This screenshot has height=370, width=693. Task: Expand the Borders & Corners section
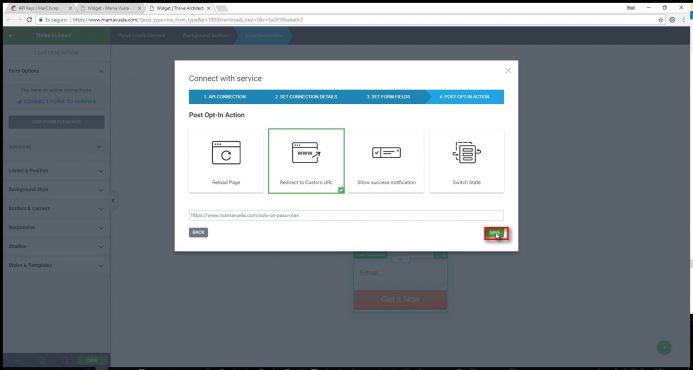click(x=57, y=209)
